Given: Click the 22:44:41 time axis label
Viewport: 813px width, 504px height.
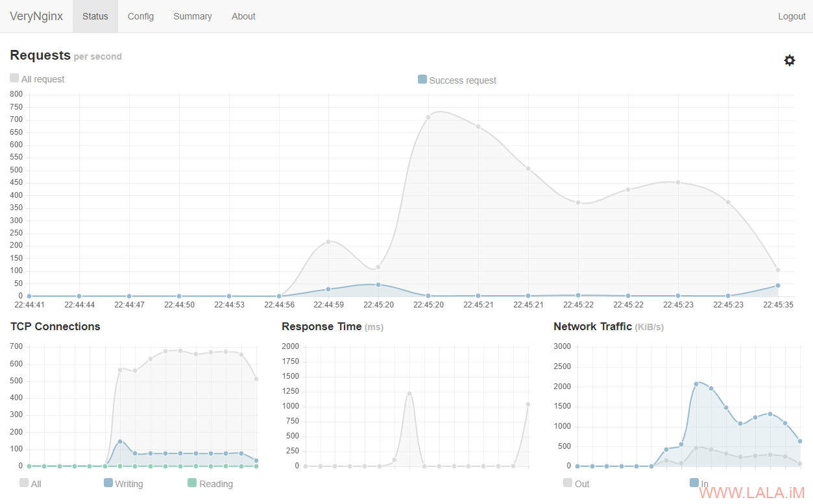Looking at the screenshot, I should [x=30, y=304].
